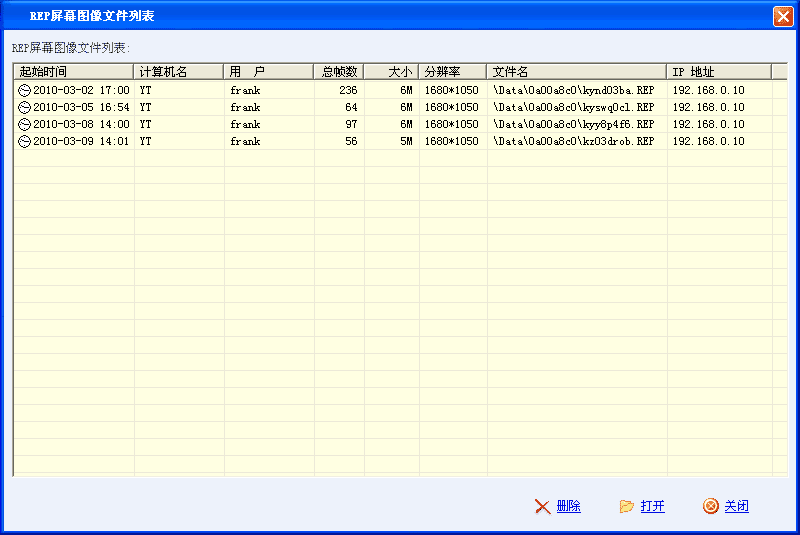The image size is (800, 535).
Task: Open selected file with 打开
Action: click(x=652, y=506)
